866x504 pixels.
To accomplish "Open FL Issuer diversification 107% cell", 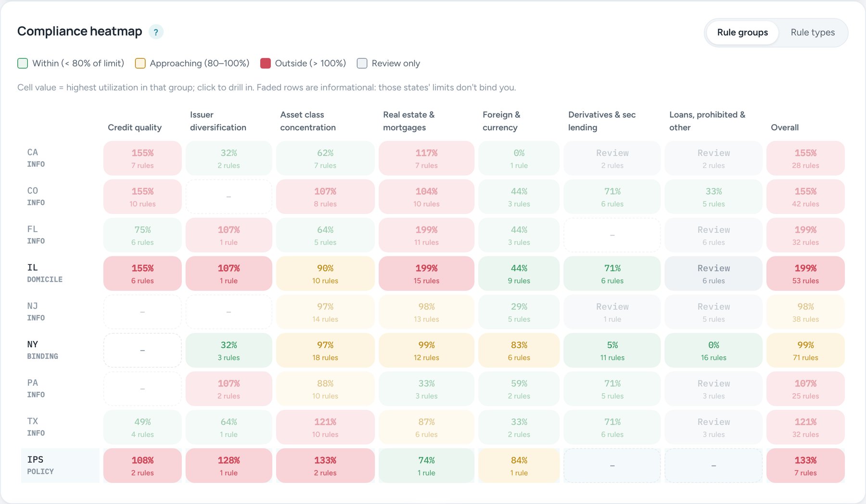I will click(229, 235).
